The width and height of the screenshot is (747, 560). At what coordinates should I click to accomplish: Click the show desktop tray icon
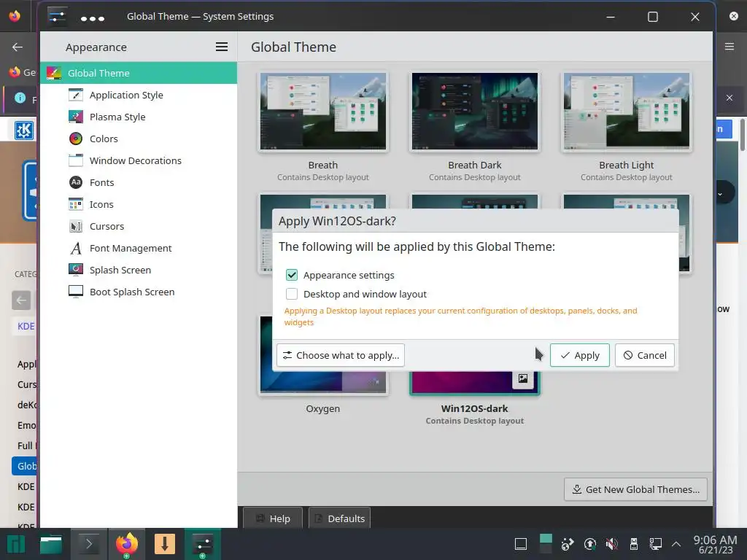521,544
